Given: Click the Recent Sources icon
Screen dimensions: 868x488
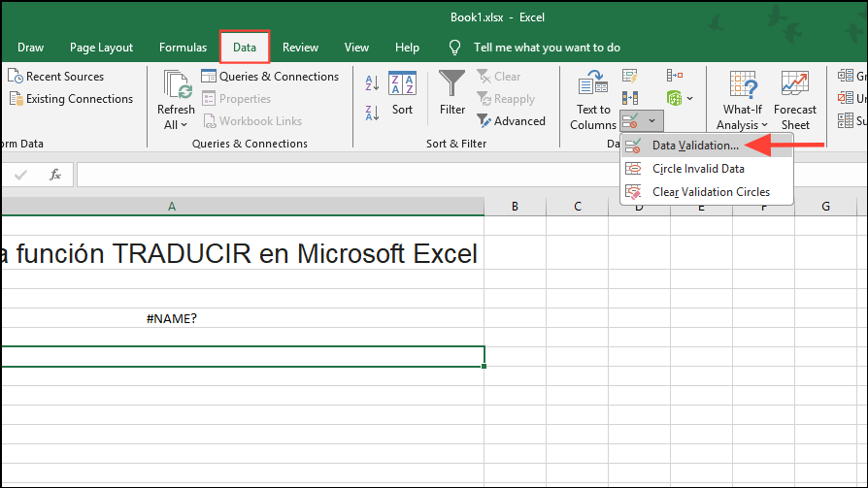Looking at the screenshot, I should pos(15,77).
